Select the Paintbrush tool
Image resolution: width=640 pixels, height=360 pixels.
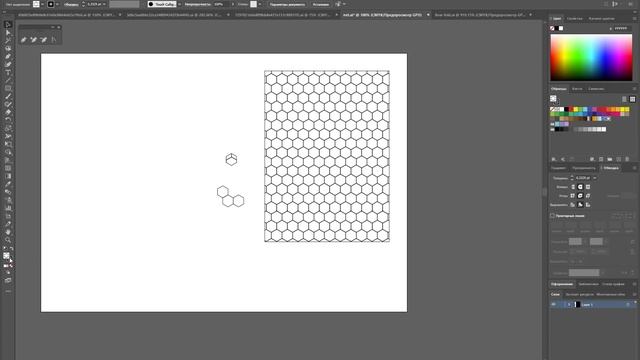pos(8,96)
